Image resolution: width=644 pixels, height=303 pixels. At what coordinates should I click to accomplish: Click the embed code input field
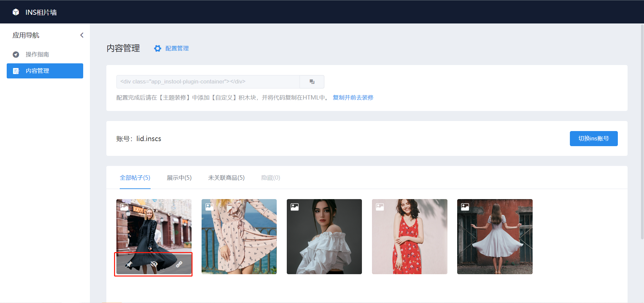click(208, 82)
